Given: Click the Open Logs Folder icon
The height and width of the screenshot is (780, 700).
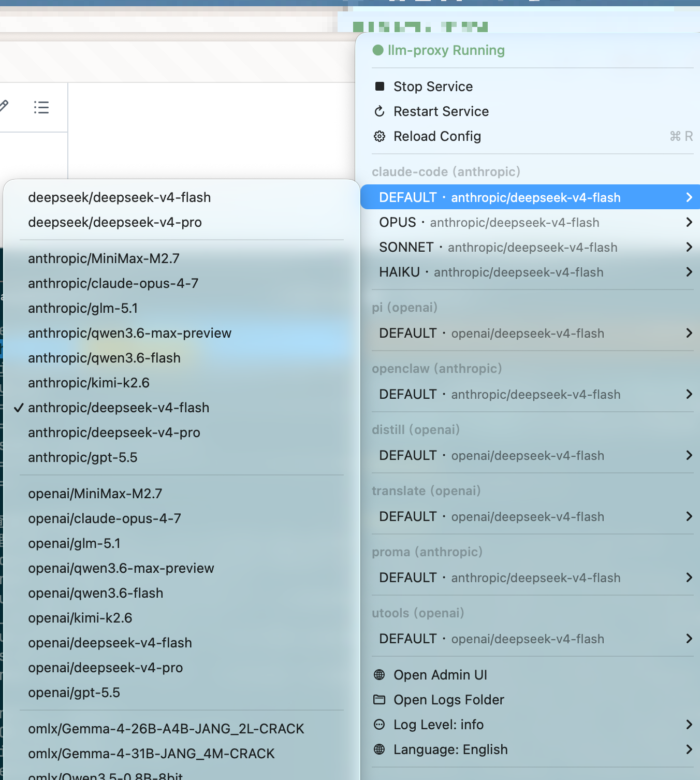Looking at the screenshot, I should coord(380,700).
